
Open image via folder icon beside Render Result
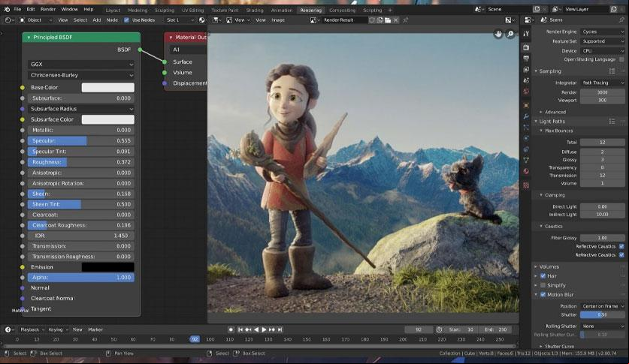[x=388, y=20]
